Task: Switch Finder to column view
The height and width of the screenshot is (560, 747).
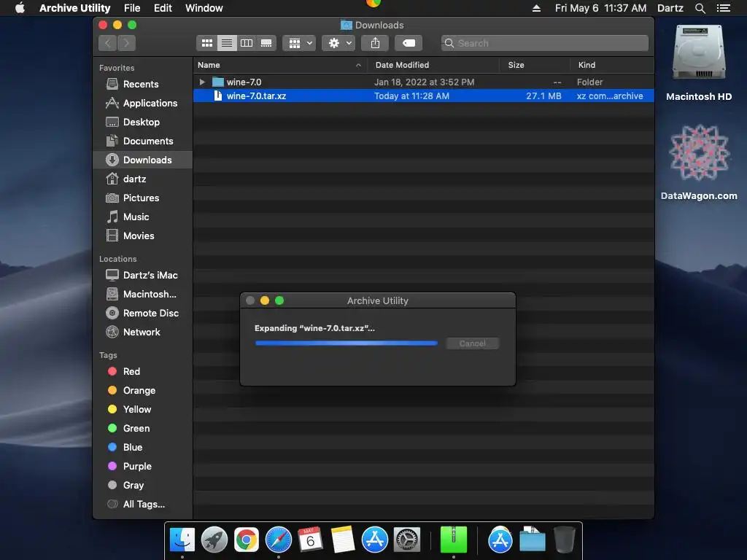Action: 247,43
